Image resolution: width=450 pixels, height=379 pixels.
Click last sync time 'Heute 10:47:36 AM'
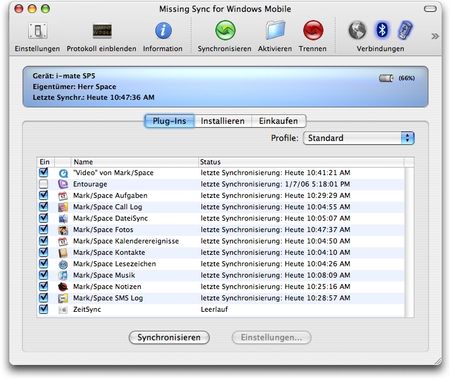pyautogui.click(x=121, y=98)
